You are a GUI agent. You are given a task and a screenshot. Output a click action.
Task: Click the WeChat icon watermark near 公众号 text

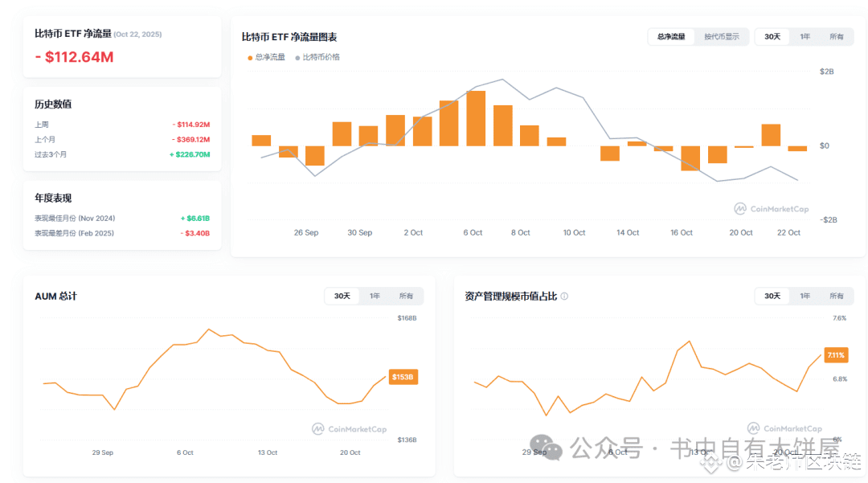[547, 448]
